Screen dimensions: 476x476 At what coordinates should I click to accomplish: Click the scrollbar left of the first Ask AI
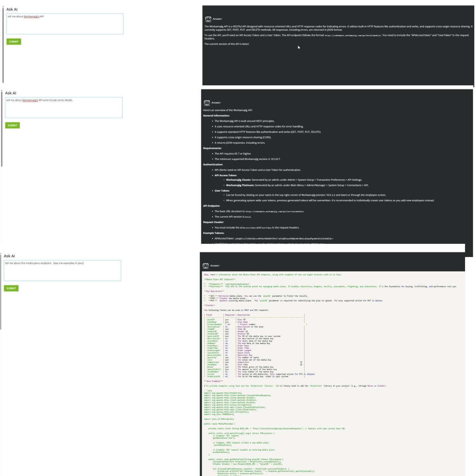click(3, 44)
